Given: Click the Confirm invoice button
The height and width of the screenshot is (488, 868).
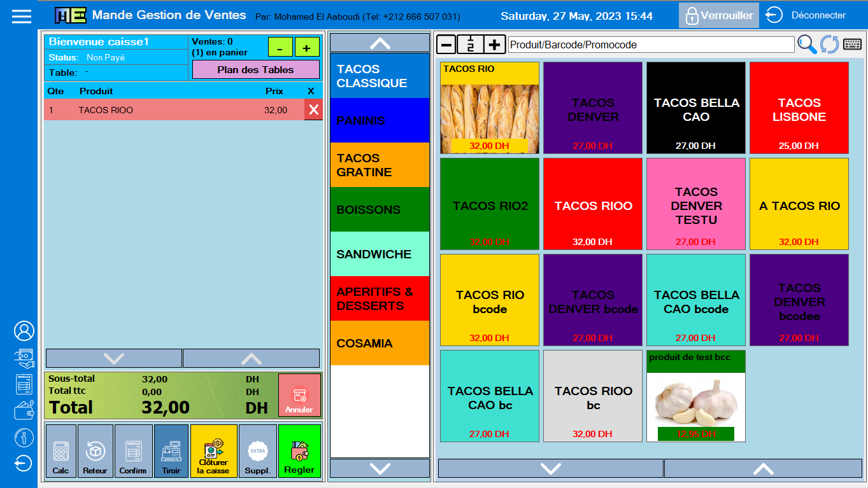Looking at the screenshot, I should (x=133, y=451).
